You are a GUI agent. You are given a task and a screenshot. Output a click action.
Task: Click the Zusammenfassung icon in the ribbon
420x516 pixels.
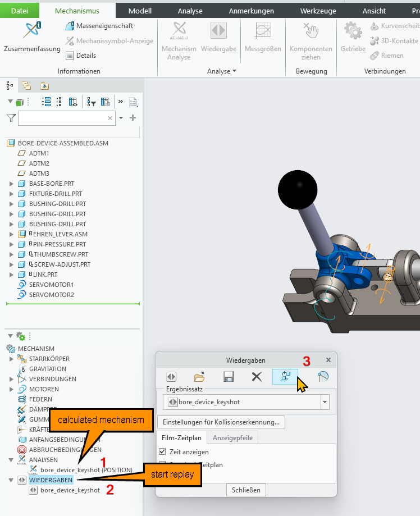pos(31,31)
